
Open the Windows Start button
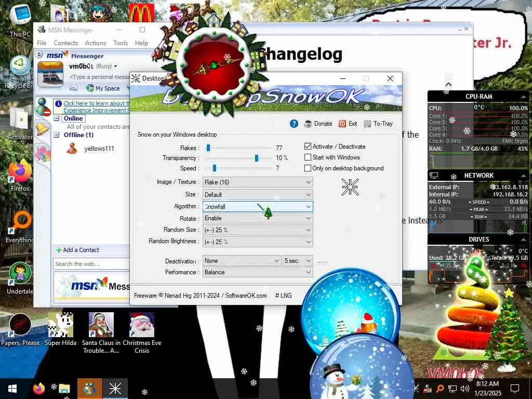coord(12,389)
